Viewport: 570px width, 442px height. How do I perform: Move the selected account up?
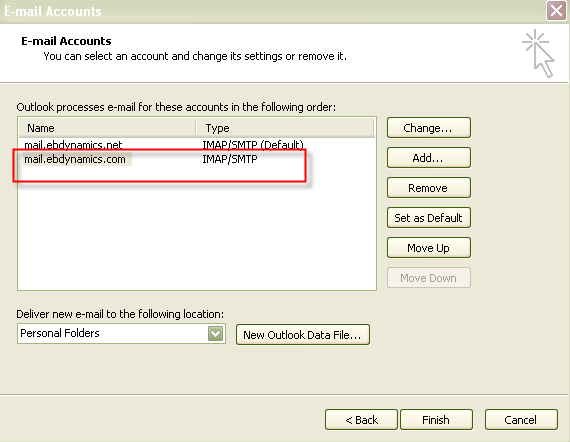[x=429, y=248]
